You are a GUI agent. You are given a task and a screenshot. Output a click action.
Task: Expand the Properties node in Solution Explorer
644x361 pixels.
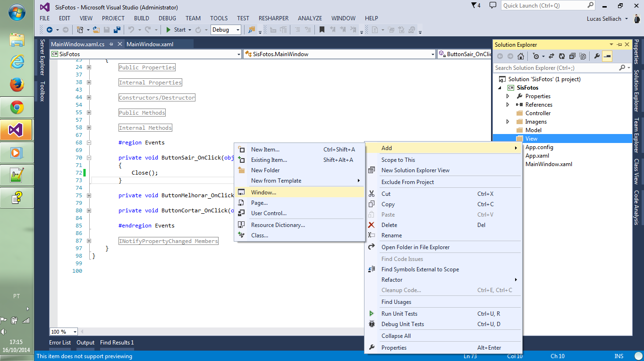tap(508, 96)
